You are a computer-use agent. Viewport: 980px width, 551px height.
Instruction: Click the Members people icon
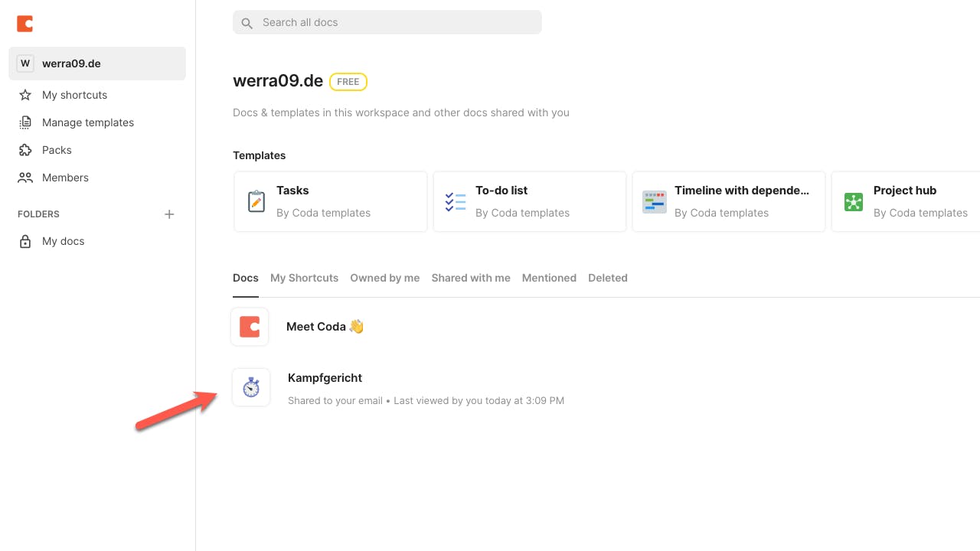25,178
